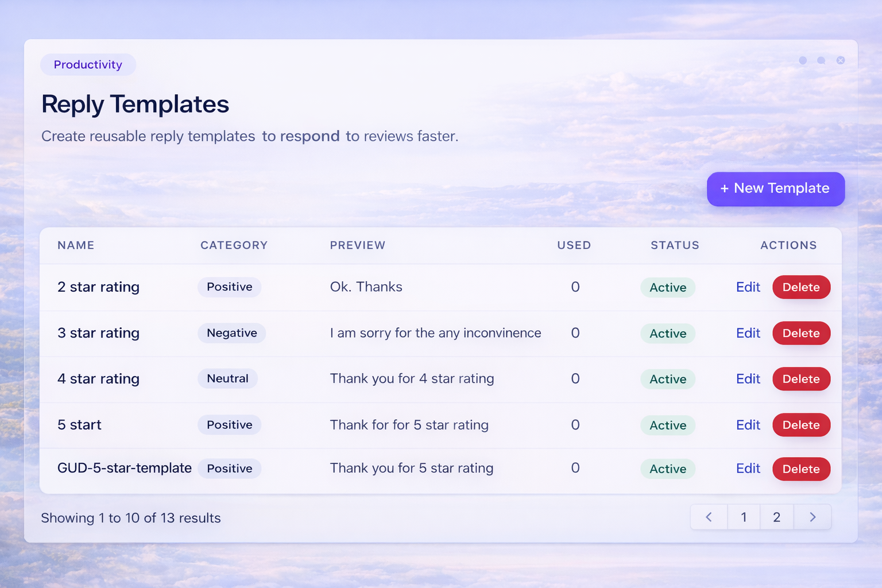Delete the 2 star rating template

801,287
